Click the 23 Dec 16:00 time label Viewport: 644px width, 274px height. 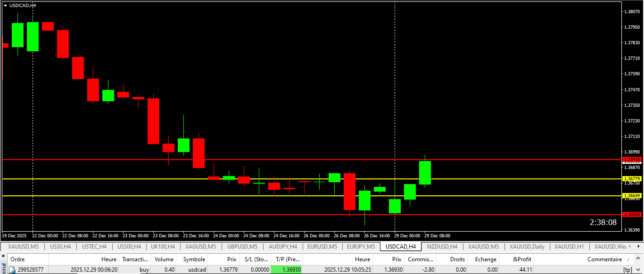coord(196,235)
